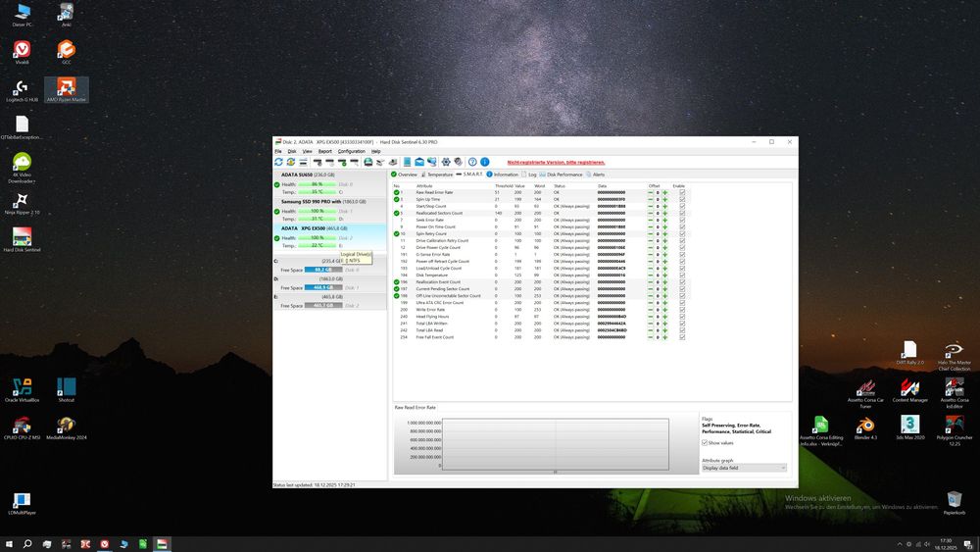The height and width of the screenshot is (552, 980).
Task: Click the first disk test toolbar icon
Action: pos(318,162)
